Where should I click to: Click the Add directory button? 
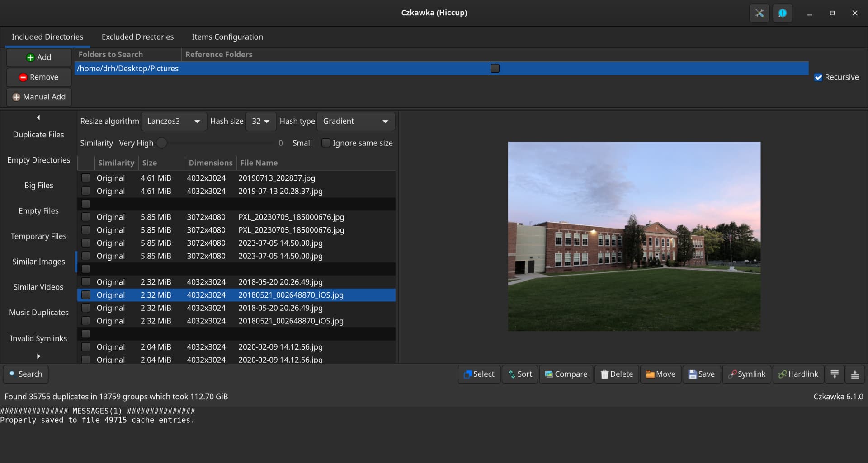point(39,57)
